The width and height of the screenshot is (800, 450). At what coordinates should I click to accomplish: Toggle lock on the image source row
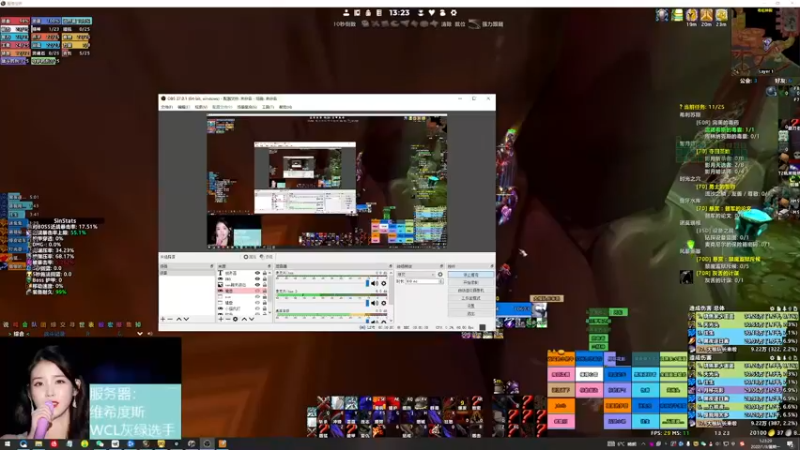(264, 285)
